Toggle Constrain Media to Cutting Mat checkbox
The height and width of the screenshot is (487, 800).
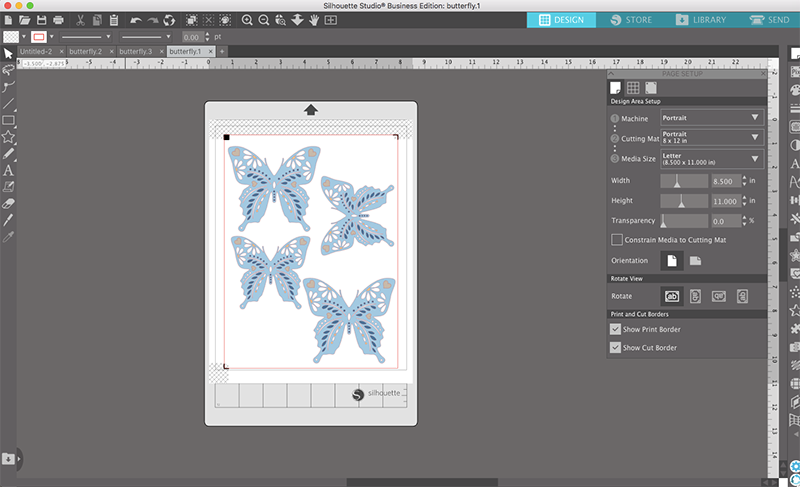616,240
